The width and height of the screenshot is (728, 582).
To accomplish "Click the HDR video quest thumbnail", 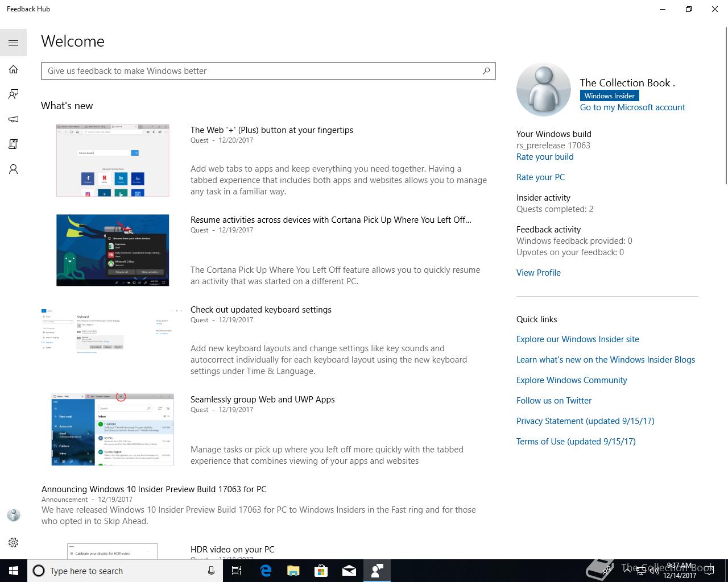I will 112,551.
